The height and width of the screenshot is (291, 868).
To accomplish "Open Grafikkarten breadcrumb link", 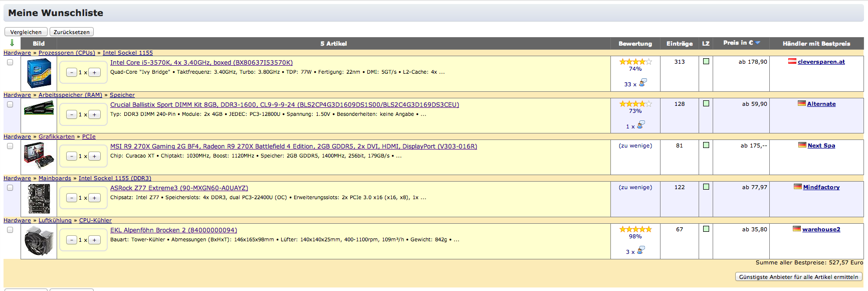I will (57, 136).
